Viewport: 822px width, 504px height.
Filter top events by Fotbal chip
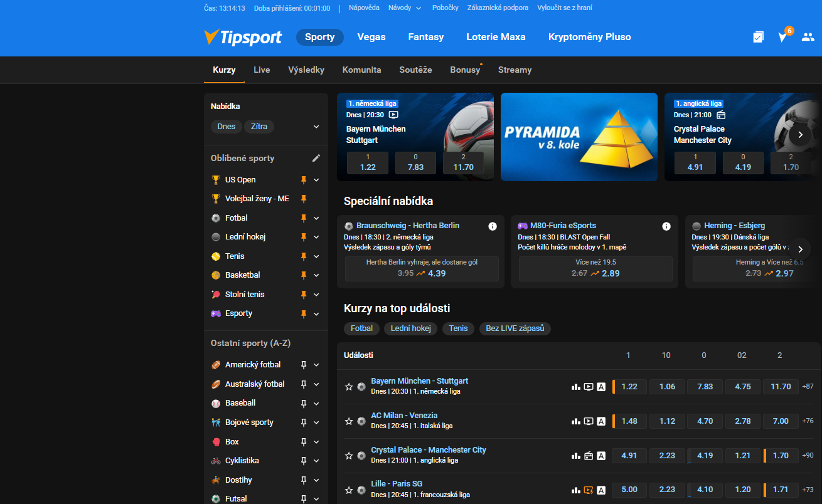coord(361,328)
